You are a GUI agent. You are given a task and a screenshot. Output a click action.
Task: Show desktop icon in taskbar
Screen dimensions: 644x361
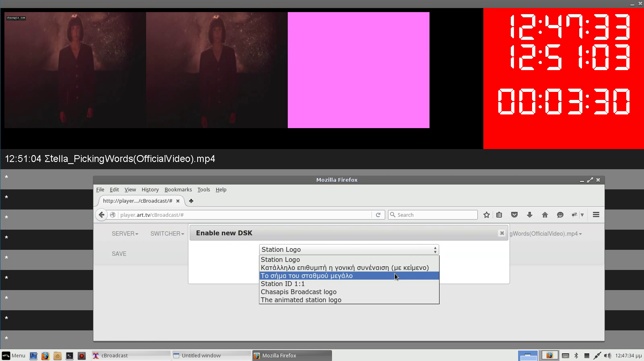point(33,356)
